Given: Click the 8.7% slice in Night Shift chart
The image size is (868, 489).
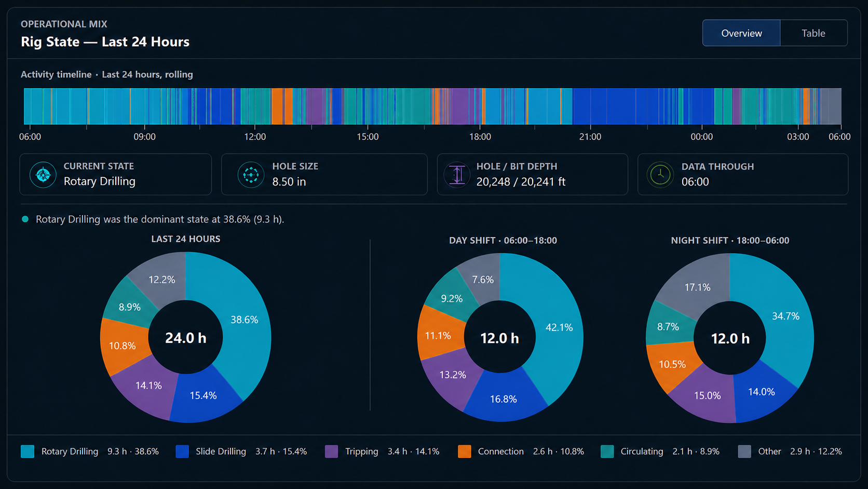Looking at the screenshot, I should coord(668,327).
